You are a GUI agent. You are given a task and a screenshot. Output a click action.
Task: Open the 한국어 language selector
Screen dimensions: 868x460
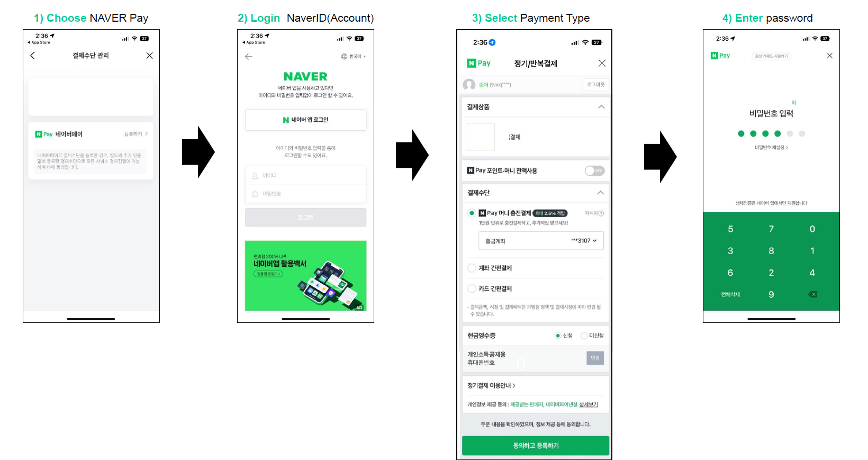point(354,57)
